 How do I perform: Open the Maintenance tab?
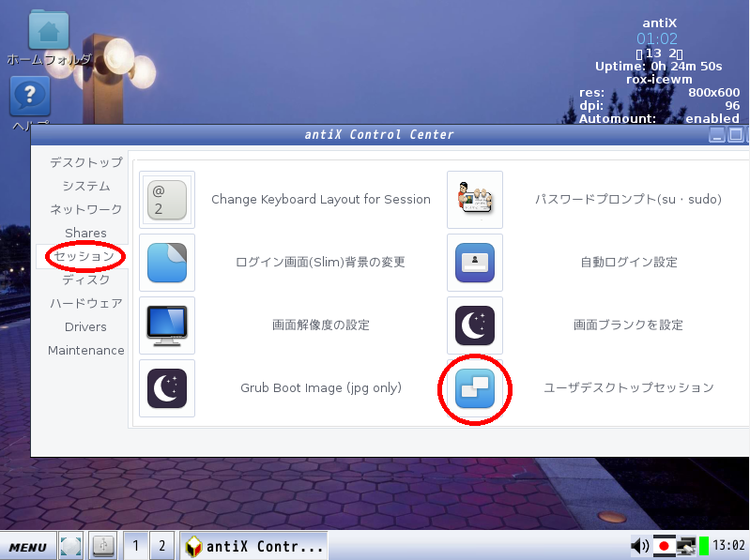point(86,350)
